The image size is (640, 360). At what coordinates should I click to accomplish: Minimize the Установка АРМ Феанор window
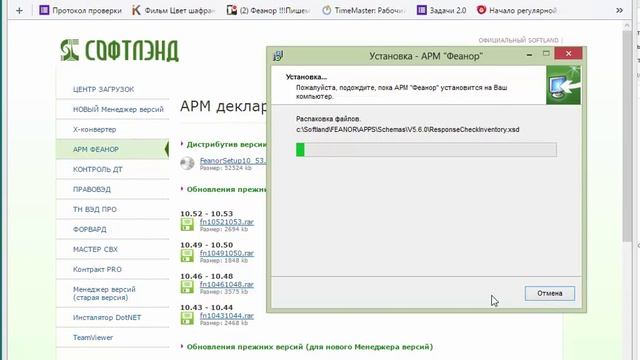(529, 54)
